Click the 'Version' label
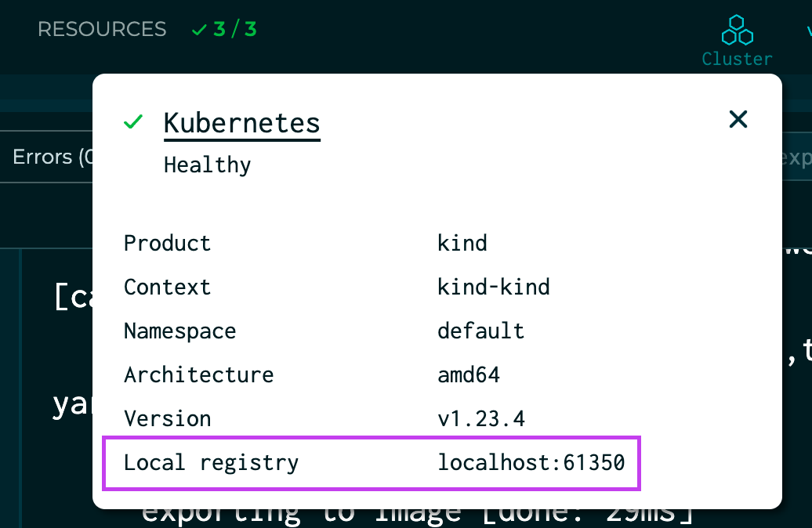Screen dimensions: 812x528 pos(167,419)
